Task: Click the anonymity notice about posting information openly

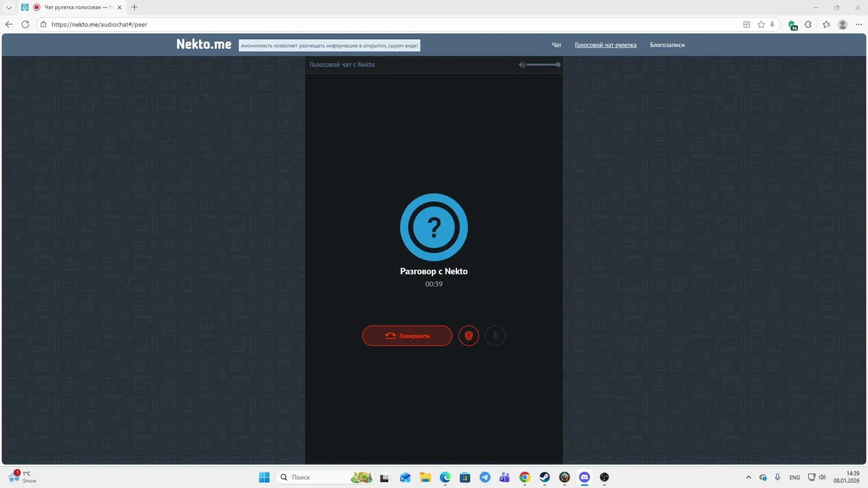Action: pyautogui.click(x=330, y=45)
